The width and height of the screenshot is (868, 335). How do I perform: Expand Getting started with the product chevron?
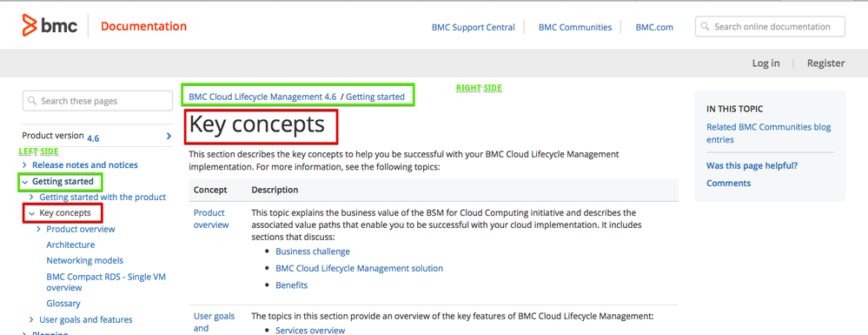[x=31, y=198]
